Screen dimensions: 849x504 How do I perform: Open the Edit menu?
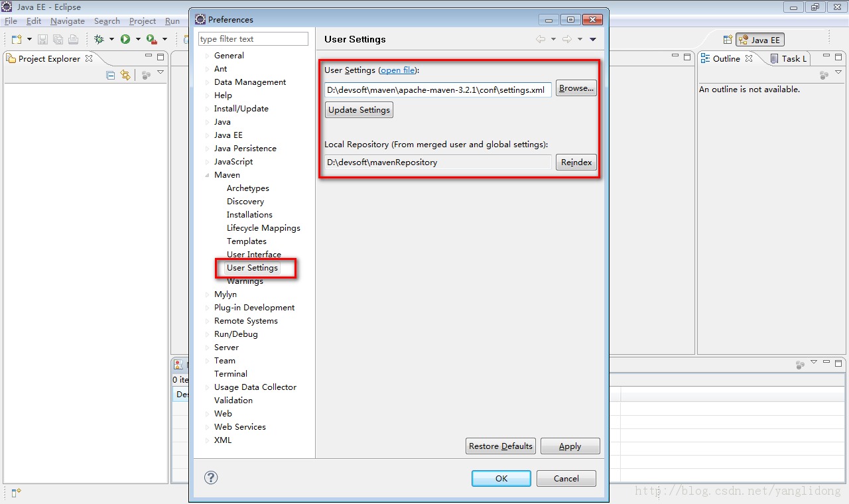(34, 21)
